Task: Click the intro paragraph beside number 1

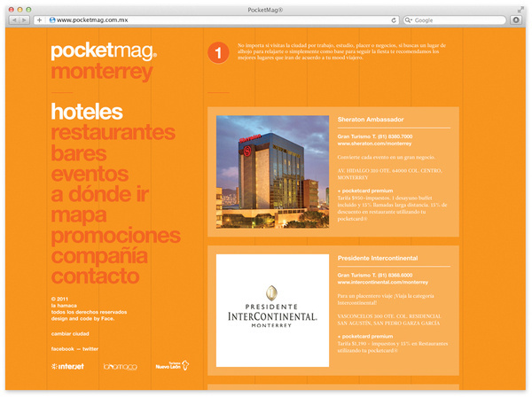Action: pyautogui.click(x=341, y=51)
